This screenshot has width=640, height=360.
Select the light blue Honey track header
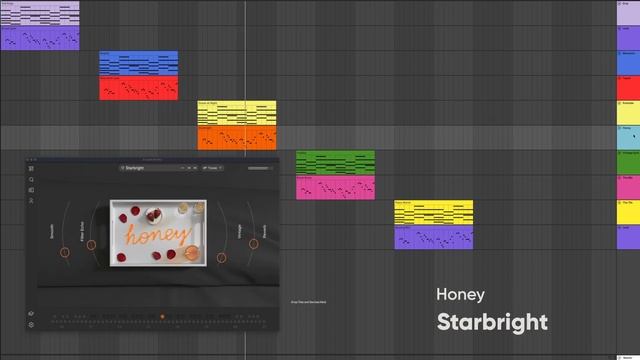pos(628,138)
